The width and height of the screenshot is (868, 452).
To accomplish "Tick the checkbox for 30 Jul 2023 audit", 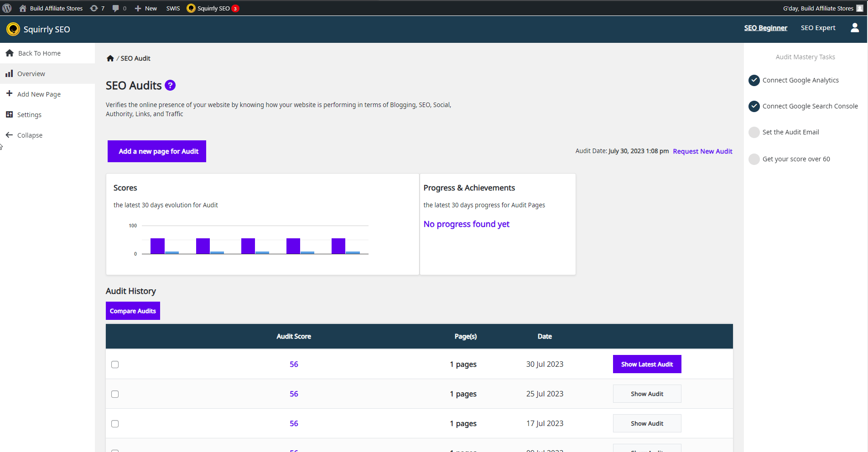I will (115, 365).
